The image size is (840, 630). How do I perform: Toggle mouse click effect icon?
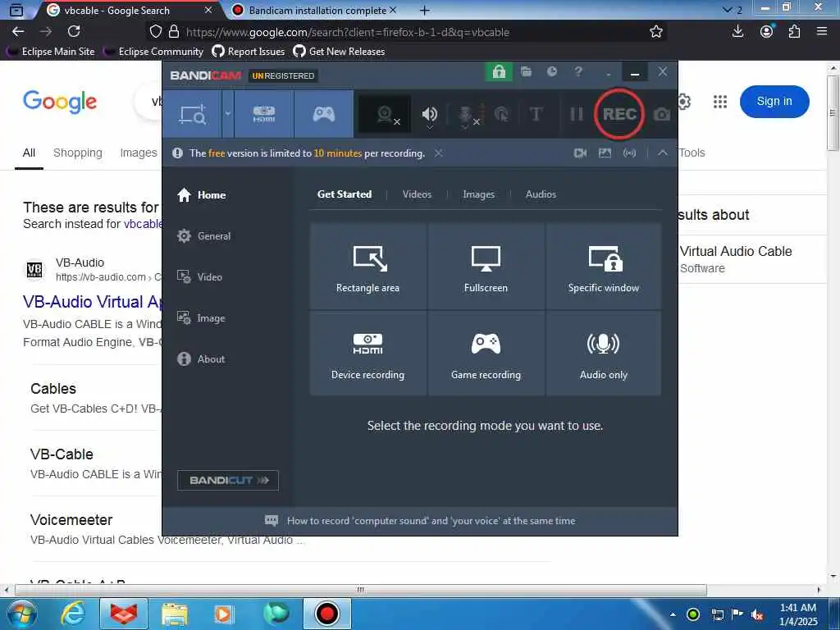(x=501, y=114)
